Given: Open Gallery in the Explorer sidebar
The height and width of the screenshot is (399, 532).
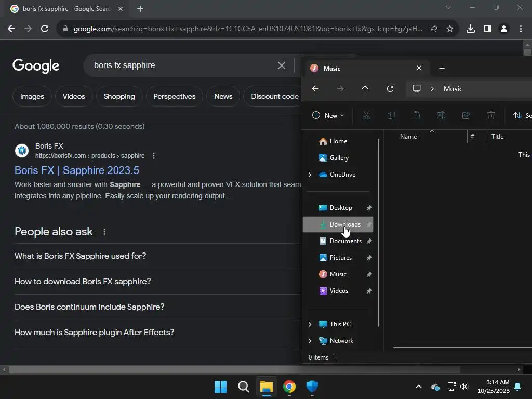Looking at the screenshot, I should click(338, 158).
